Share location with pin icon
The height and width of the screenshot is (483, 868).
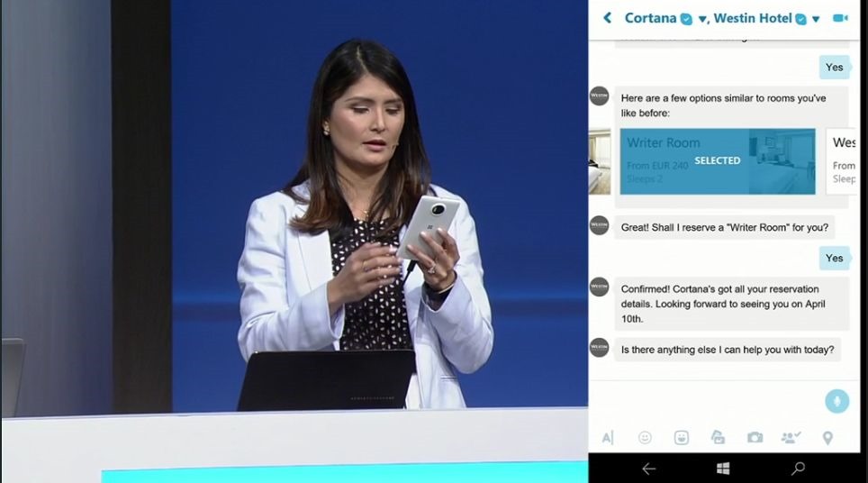coord(827,438)
